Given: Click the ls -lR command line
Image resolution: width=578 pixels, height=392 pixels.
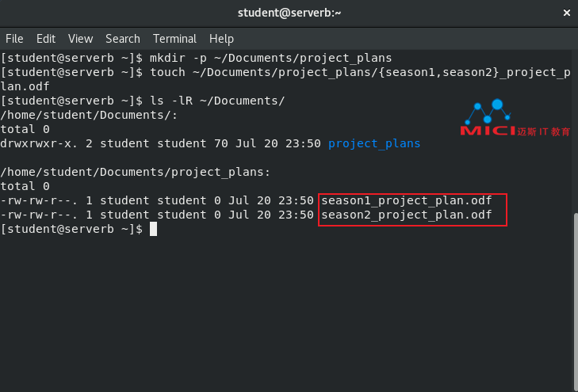Looking at the screenshot, I should click(143, 101).
